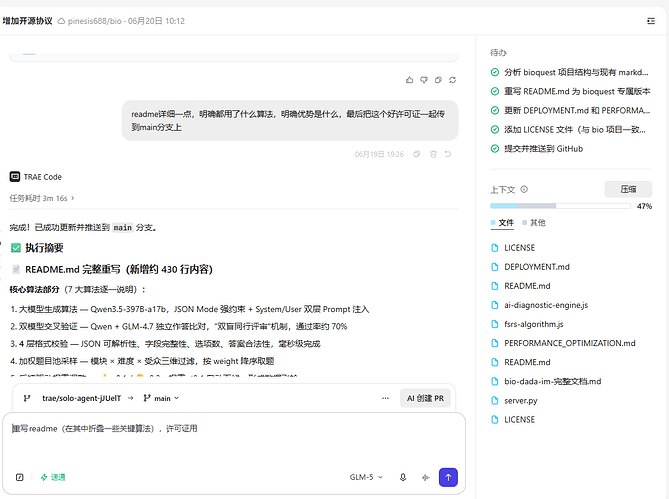Screen dimensions: 669x499
Task: Start voice input with the microphone icon
Action: [403, 477]
